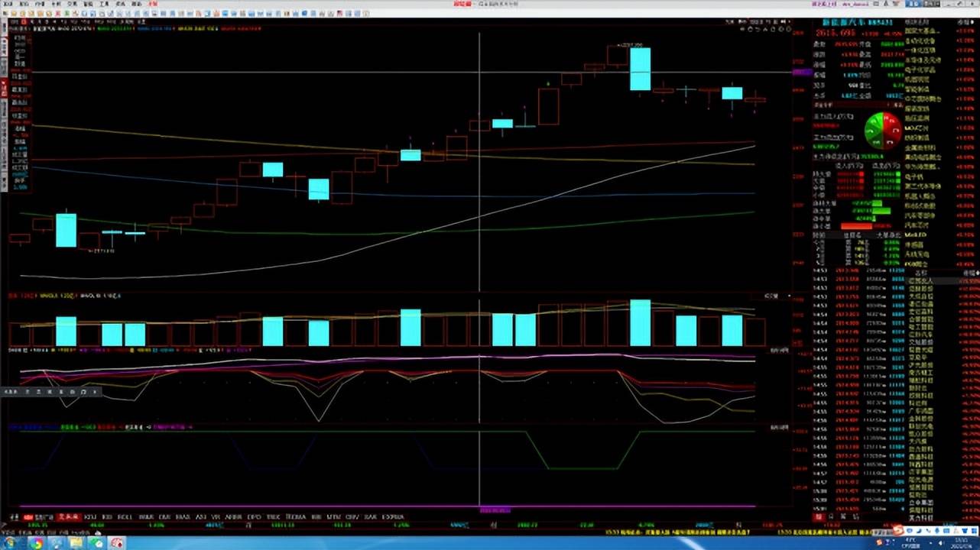This screenshot has width=980, height=550.
Task: Click the red-green capital flow pie chart
Action: [883, 131]
